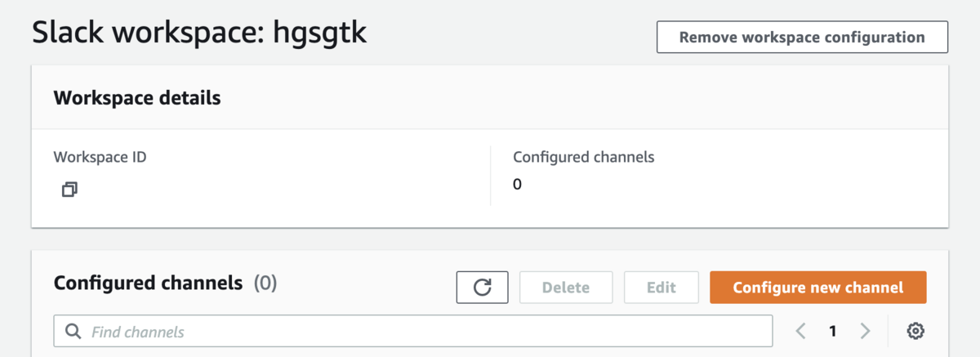Click the Delete channel button
The height and width of the screenshot is (357, 980).
[566, 288]
